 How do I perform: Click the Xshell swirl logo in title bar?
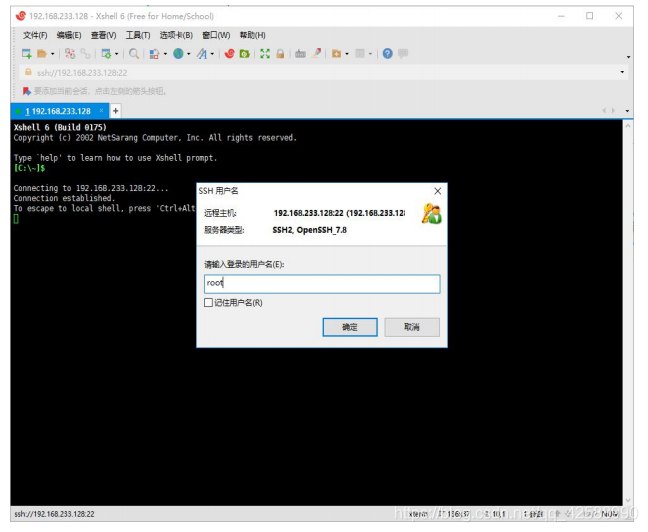[x=20, y=16]
